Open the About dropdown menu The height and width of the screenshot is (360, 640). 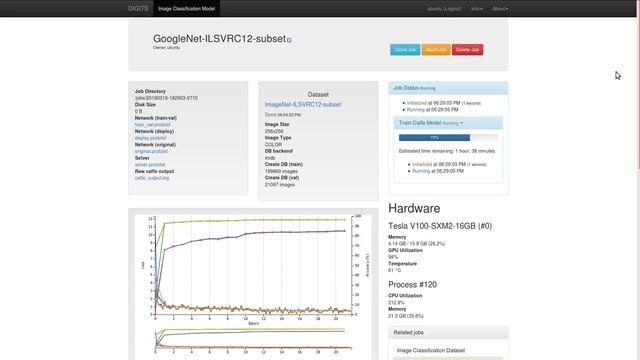(x=500, y=9)
